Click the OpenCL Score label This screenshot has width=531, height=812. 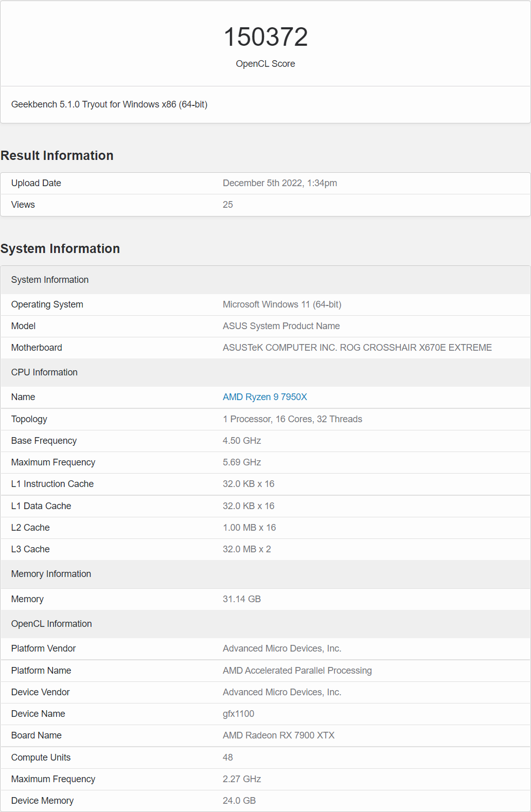tap(265, 64)
